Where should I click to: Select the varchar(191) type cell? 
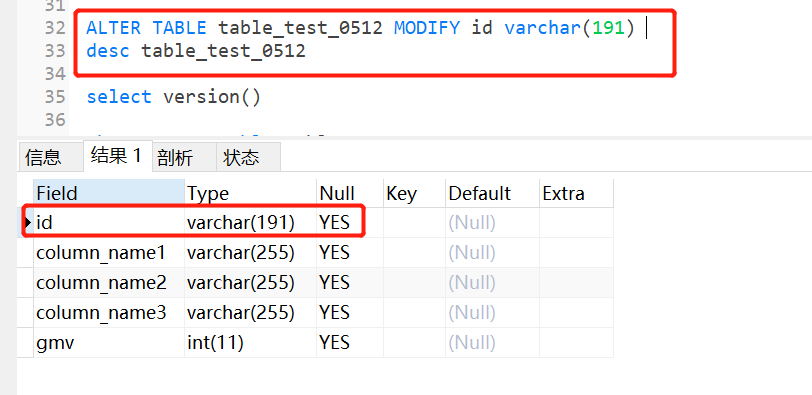[x=250, y=223]
